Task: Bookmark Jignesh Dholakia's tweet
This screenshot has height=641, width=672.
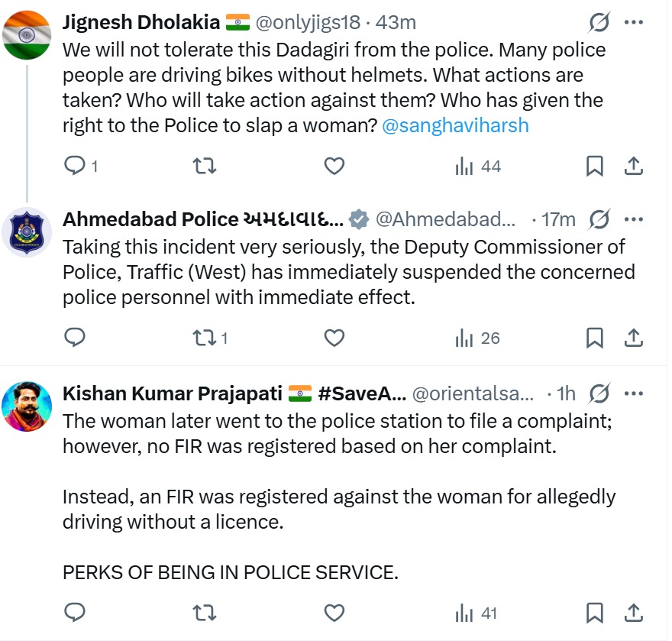Action: point(595,166)
